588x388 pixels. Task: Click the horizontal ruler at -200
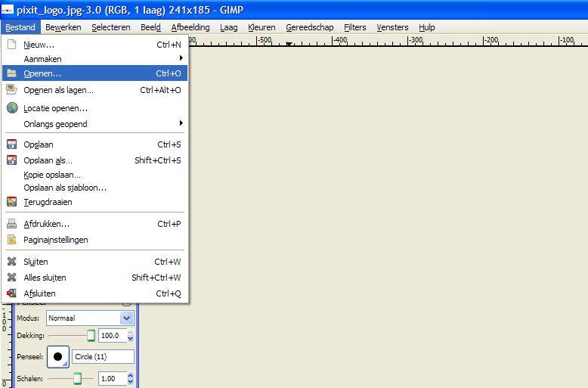tap(491, 41)
